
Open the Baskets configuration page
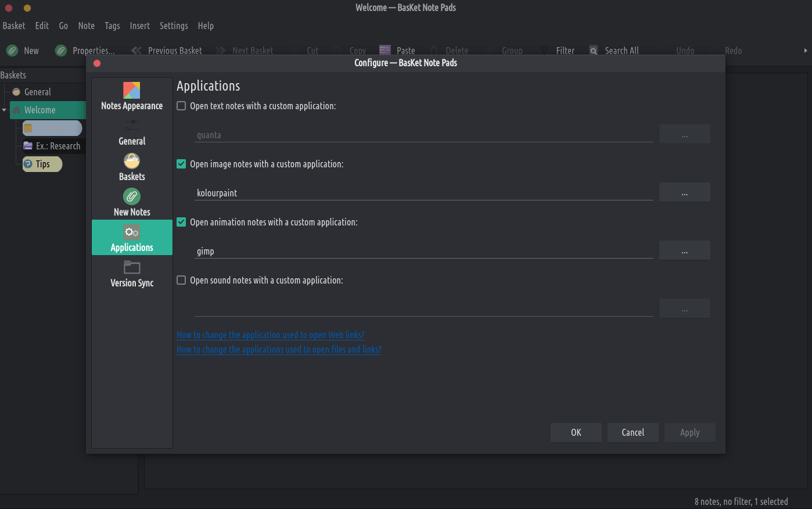click(x=132, y=167)
